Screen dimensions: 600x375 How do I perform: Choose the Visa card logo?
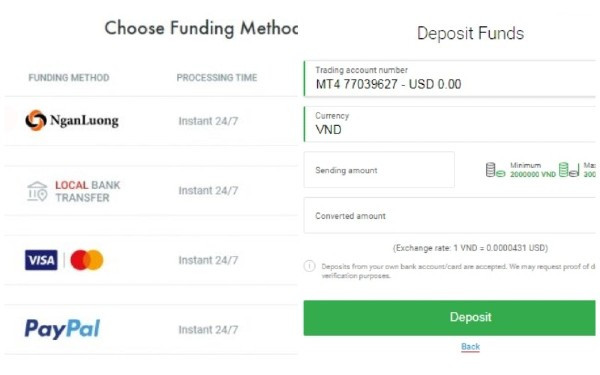tap(41, 260)
